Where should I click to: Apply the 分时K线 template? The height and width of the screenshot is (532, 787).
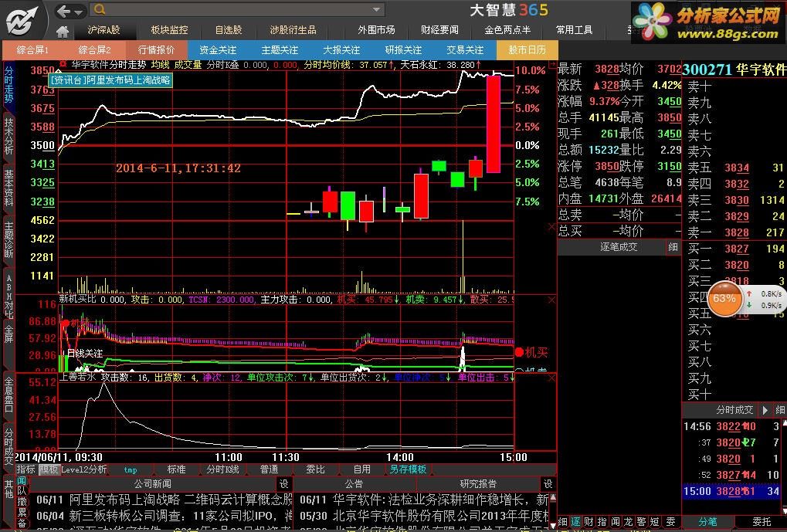(223, 469)
